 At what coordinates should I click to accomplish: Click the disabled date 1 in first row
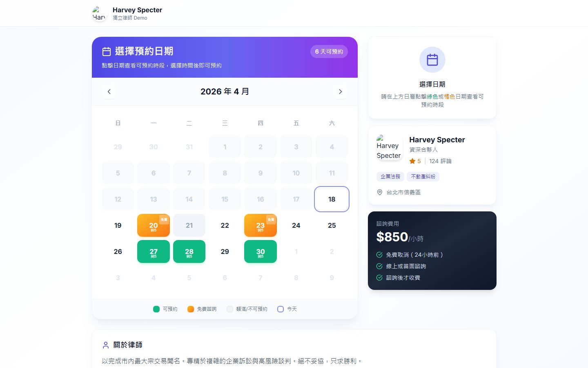225,147
